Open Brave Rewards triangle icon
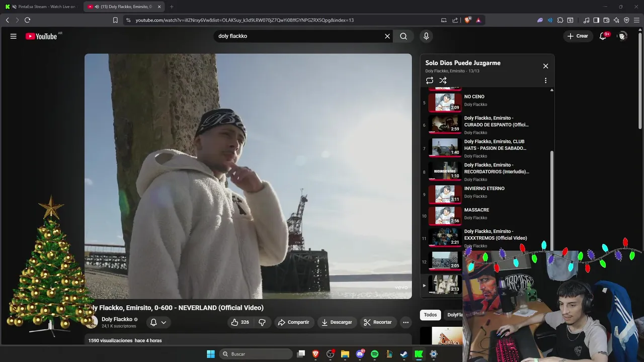Viewport: 644px width, 362px height. tap(478, 20)
